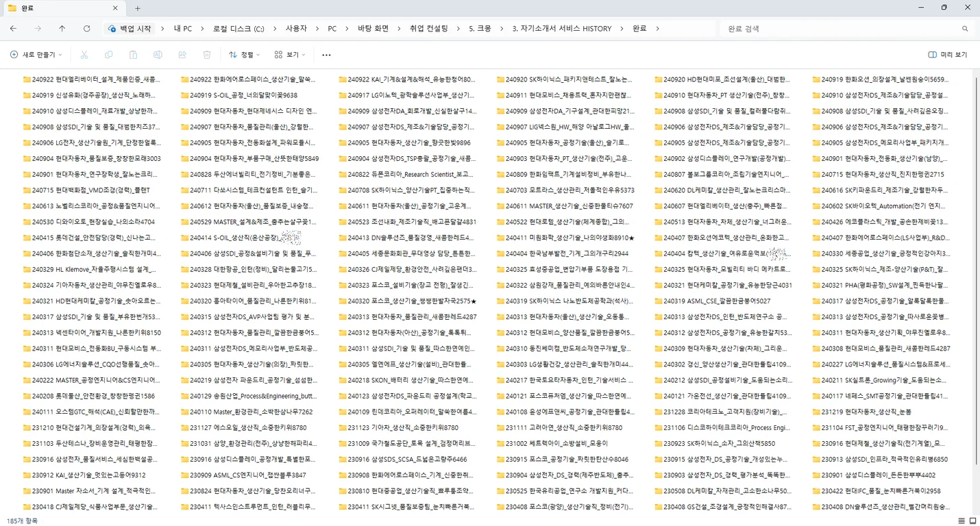The image size is (980, 526).
Task: Select folder 240922 한화에어로스페이스_생산기술
Action: coord(247,79)
